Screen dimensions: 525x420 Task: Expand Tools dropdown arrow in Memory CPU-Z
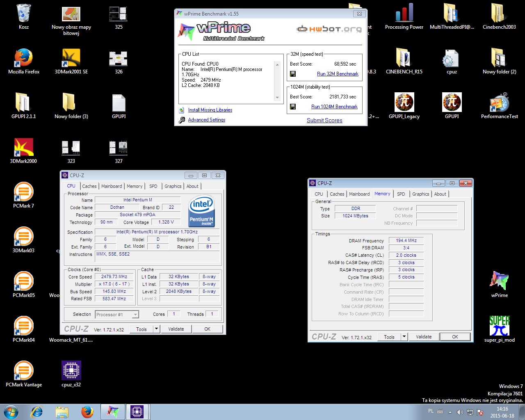(x=404, y=337)
